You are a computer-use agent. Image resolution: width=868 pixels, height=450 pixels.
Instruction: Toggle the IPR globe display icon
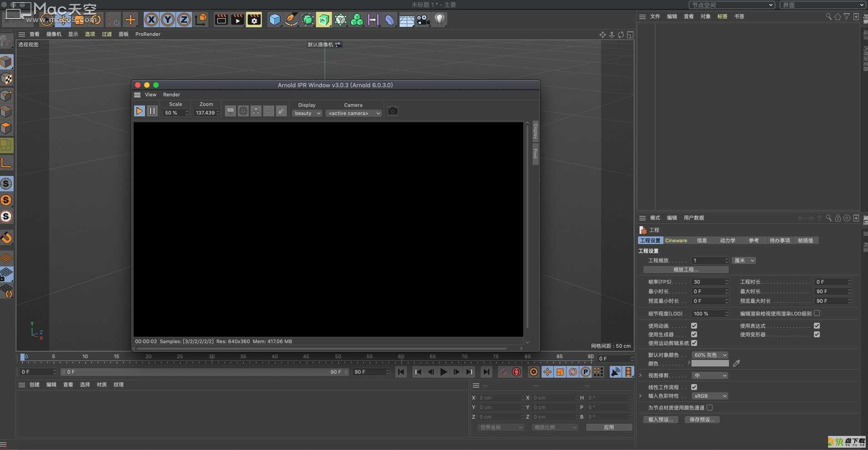243,111
